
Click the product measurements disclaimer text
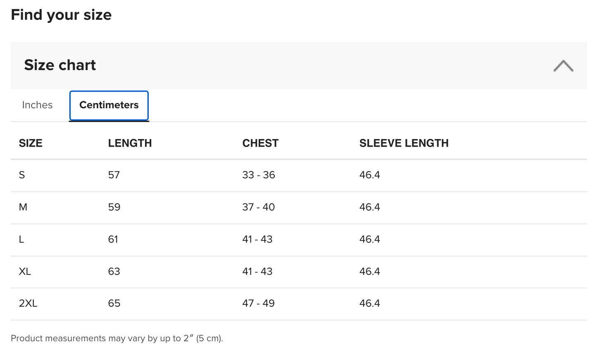(x=117, y=338)
